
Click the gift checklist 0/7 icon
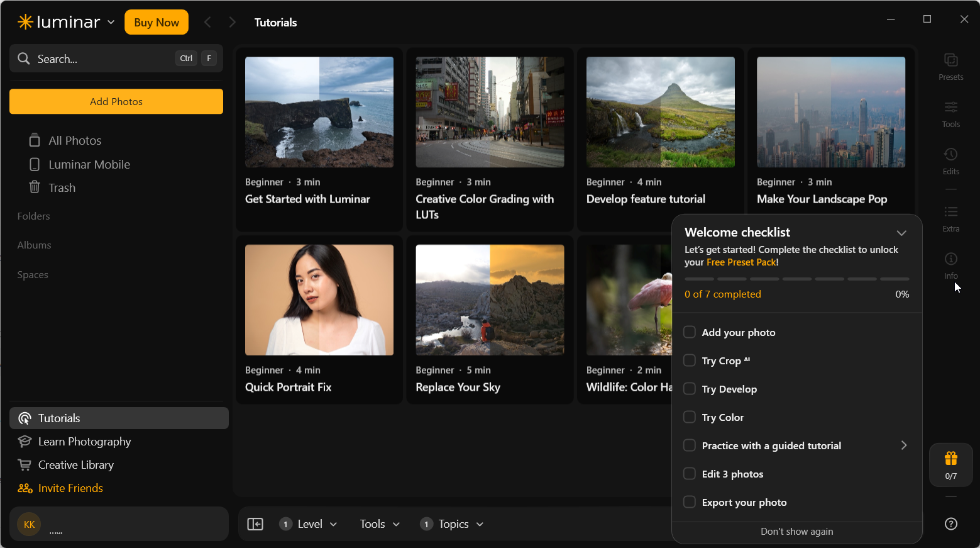click(950, 465)
